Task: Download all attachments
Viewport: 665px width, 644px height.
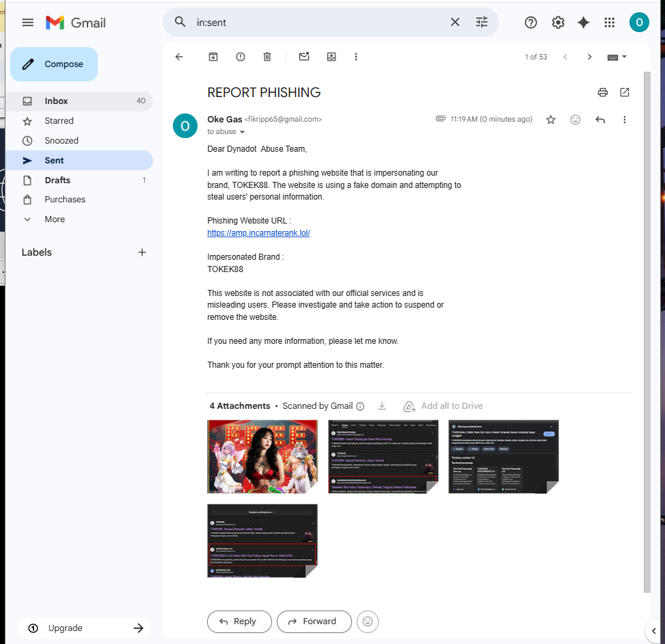Action: [381, 406]
